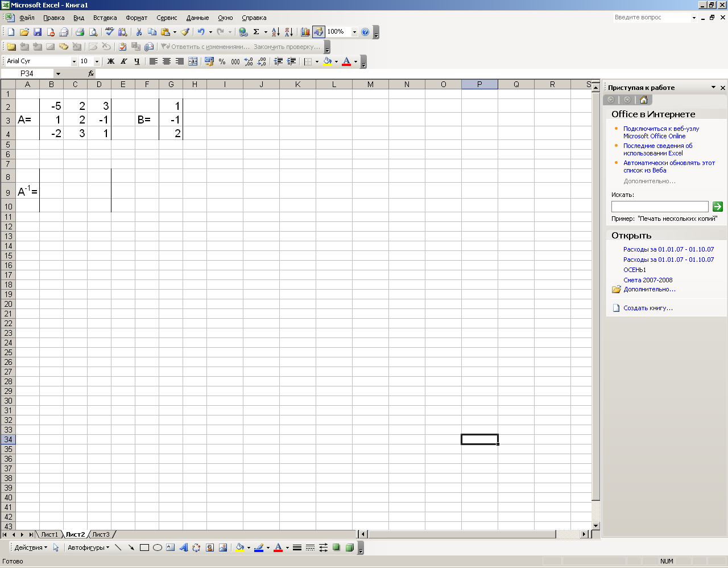
Task: Click the Print icon
Action: pos(80,32)
